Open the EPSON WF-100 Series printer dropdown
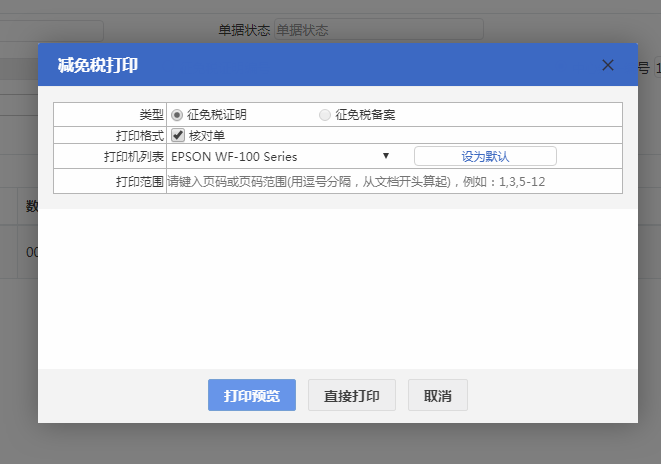This screenshot has height=464, width=661. [281, 156]
